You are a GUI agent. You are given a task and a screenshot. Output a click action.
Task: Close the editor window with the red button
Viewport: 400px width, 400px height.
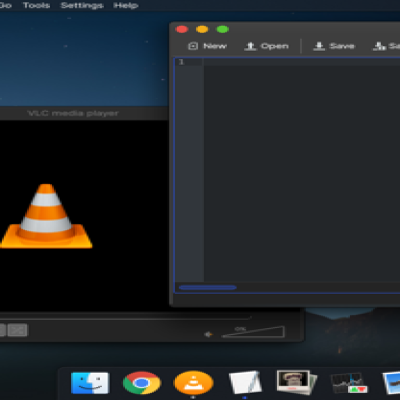pos(182,29)
